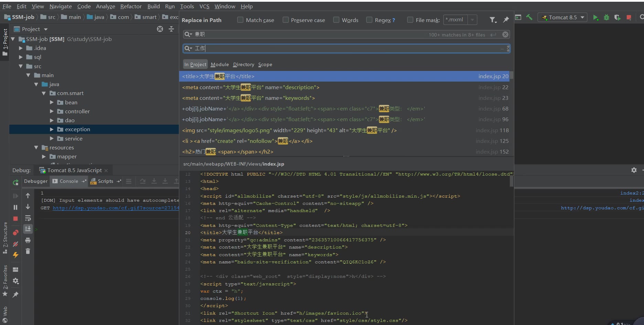Expand the controller package
644x325 pixels.
(x=52, y=111)
